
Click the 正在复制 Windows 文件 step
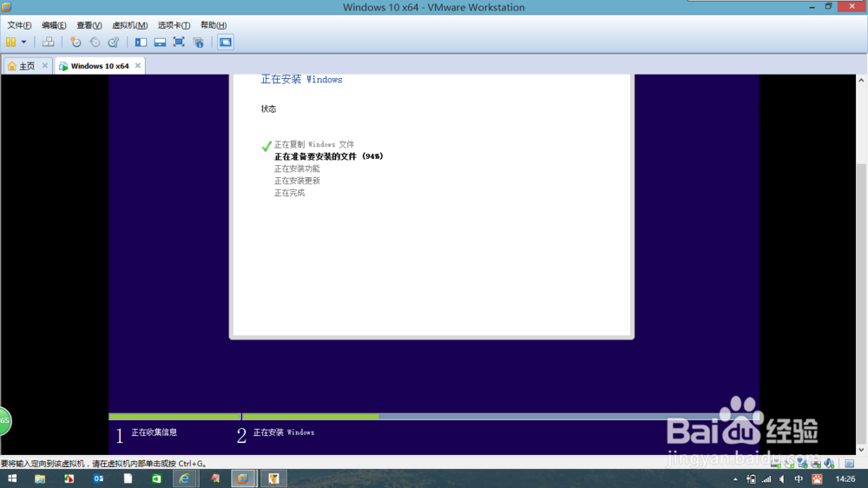(x=314, y=144)
